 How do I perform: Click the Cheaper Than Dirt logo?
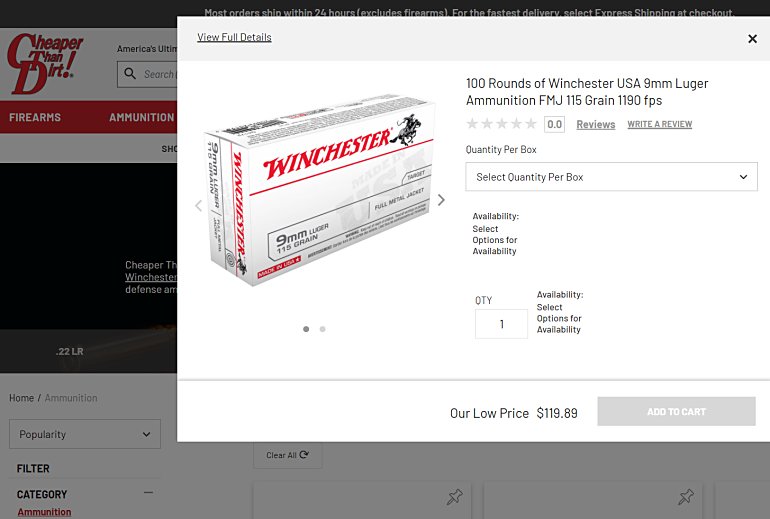(45, 63)
